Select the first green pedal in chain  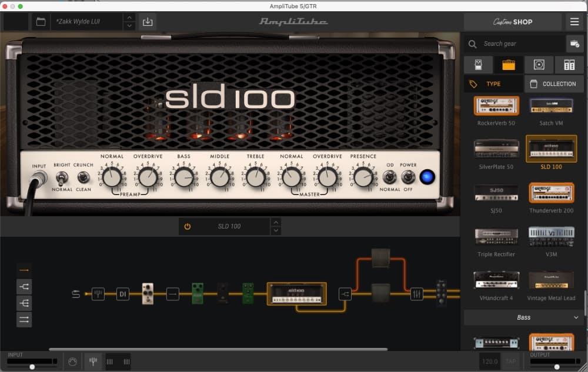coord(198,293)
